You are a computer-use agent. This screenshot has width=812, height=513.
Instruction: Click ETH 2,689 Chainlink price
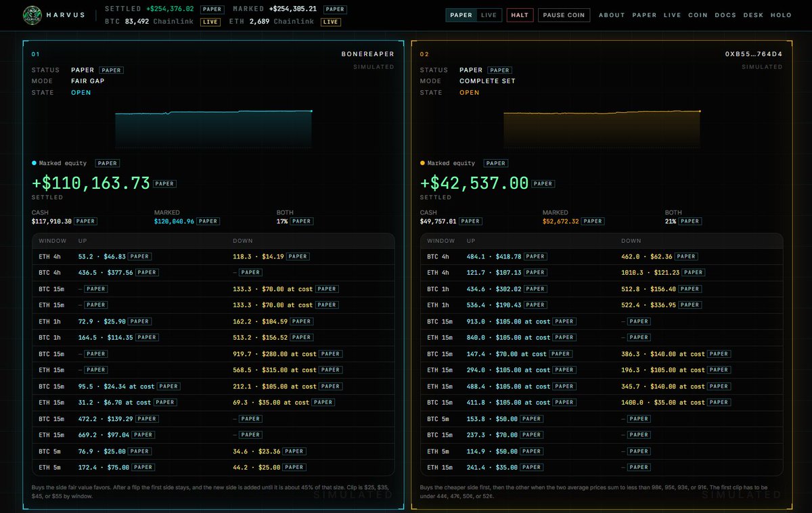click(273, 22)
